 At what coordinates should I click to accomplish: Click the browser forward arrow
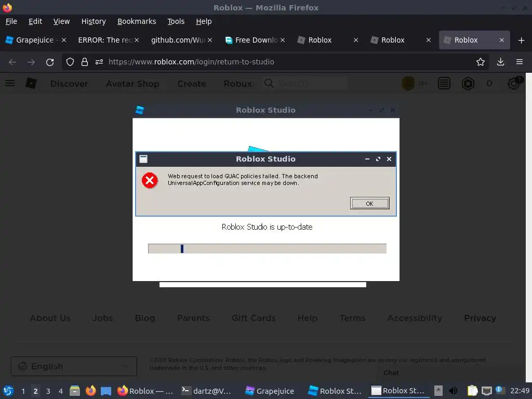coord(31,62)
